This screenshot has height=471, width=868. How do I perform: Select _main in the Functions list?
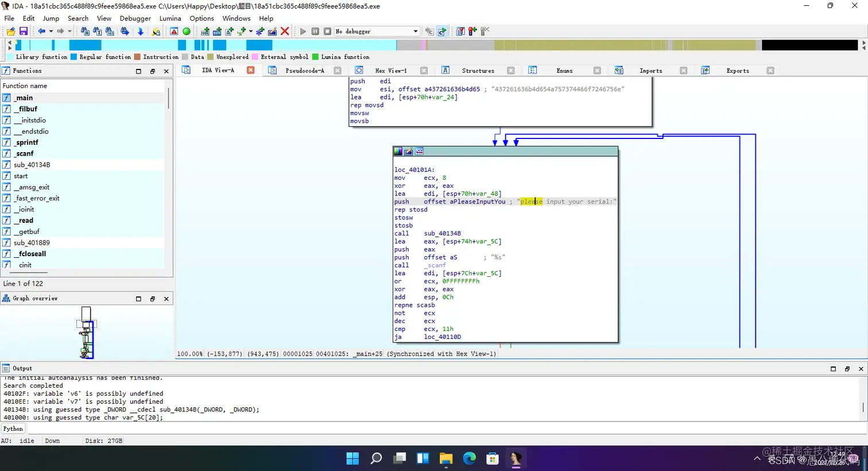(x=83, y=98)
